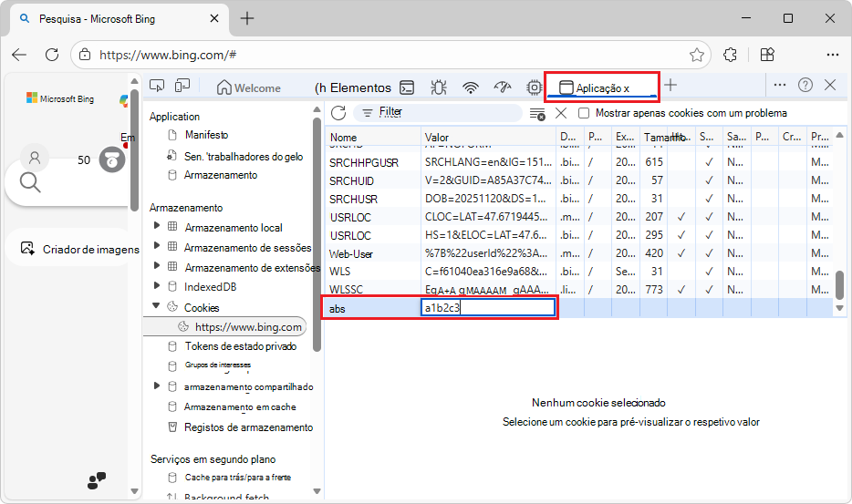Select the SRCHUID cookie row
This screenshot has width=852, height=504.
(x=578, y=180)
